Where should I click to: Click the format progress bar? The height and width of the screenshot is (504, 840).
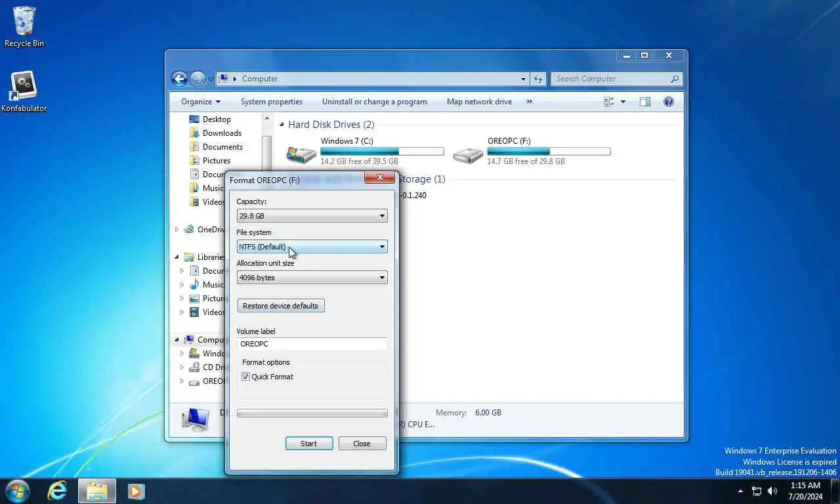point(312,413)
